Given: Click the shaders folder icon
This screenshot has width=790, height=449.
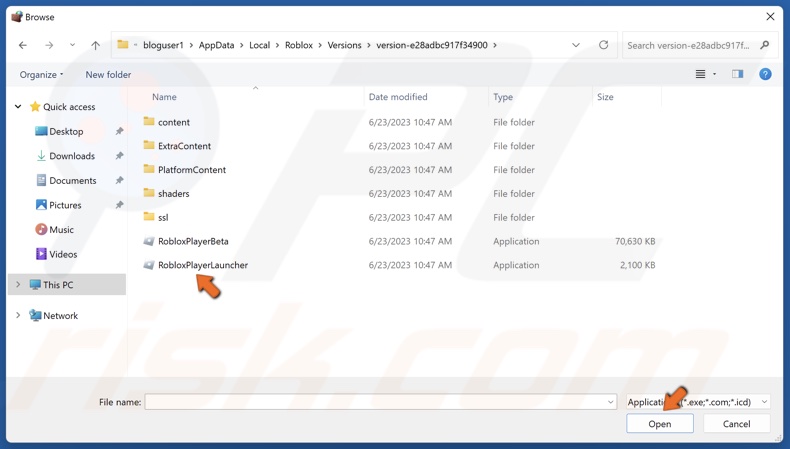Looking at the screenshot, I should point(149,193).
